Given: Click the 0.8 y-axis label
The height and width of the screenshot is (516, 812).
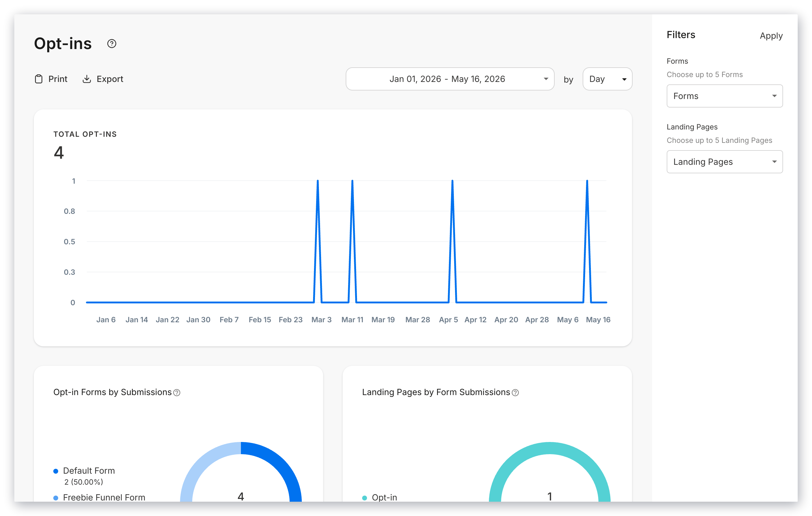Looking at the screenshot, I should [69, 211].
